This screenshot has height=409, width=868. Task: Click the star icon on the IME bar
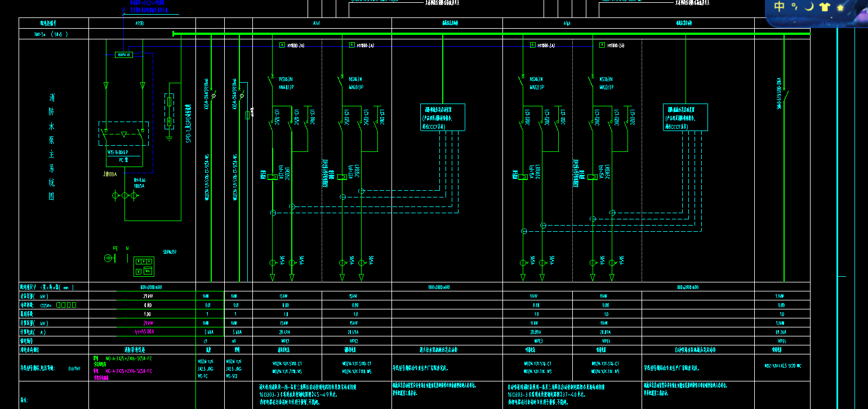click(840, 7)
